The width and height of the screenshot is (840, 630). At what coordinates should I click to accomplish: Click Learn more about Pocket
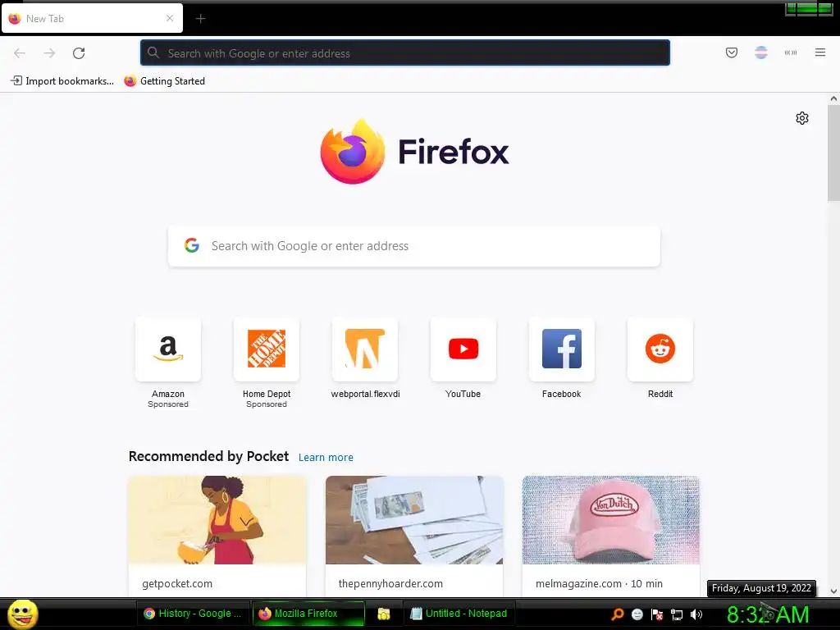pyautogui.click(x=326, y=458)
